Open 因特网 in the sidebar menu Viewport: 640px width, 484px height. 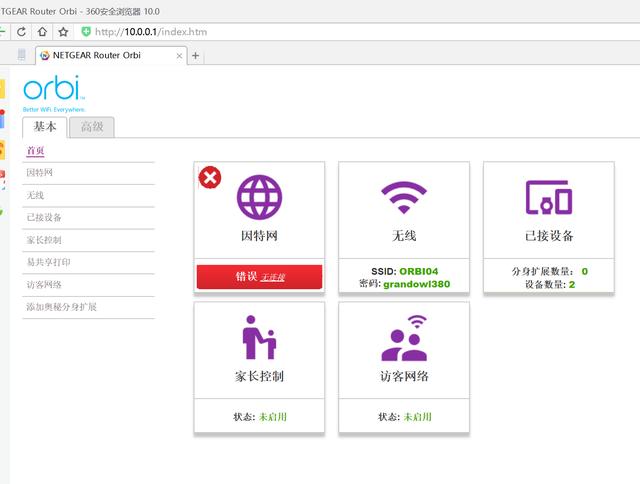[40, 173]
